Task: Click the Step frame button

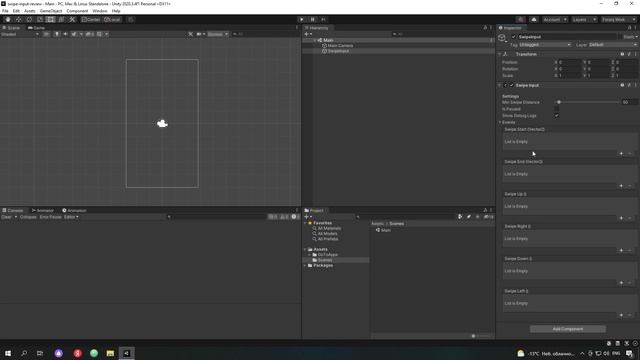Action: point(324,20)
